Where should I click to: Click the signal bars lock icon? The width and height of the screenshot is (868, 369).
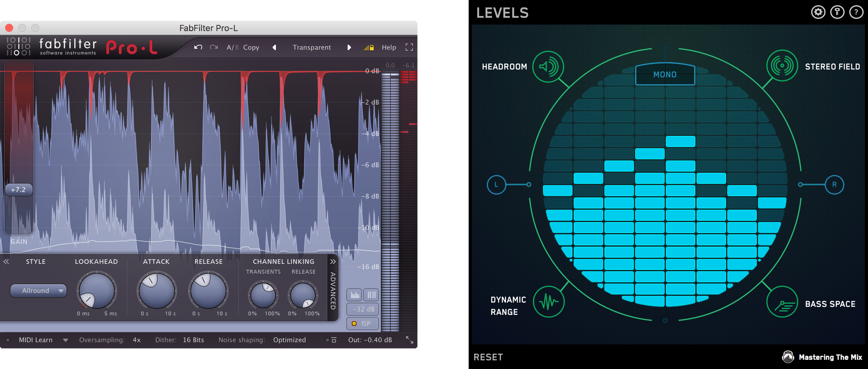(369, 48)
